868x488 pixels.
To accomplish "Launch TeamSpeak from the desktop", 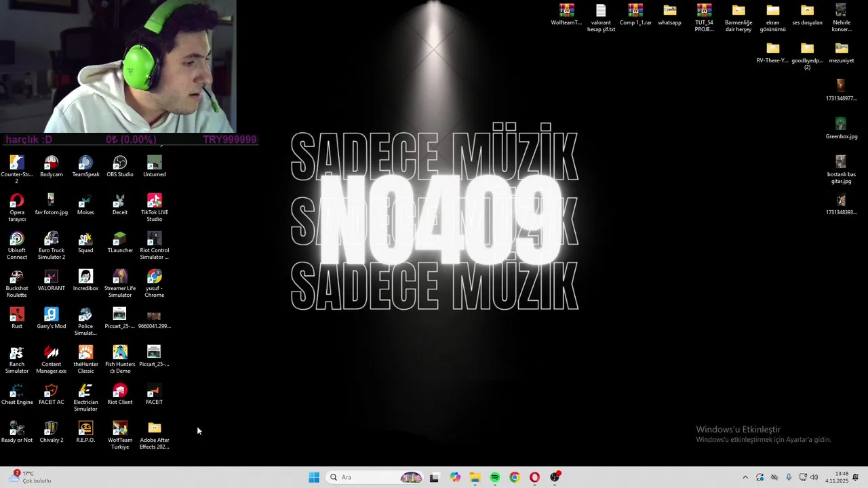I will 85,167.
